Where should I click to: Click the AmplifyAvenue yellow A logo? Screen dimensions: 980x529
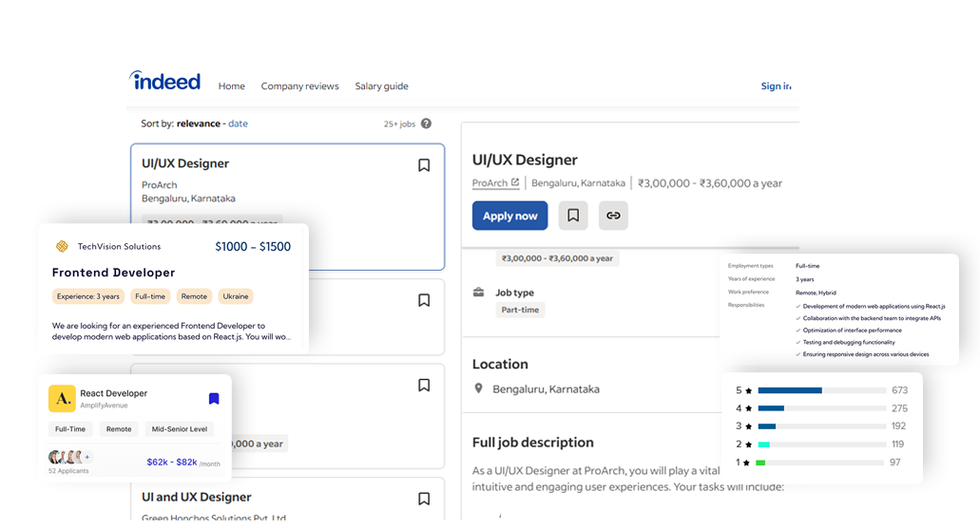pos(62,398)
